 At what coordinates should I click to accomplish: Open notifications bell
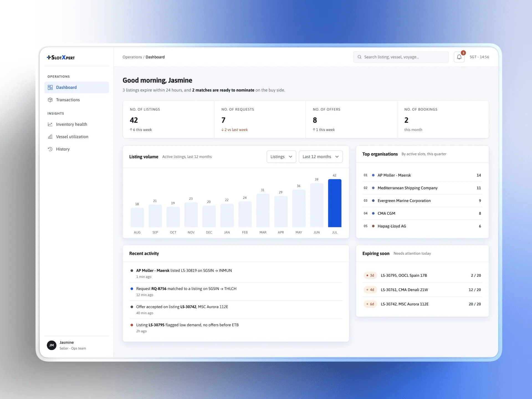pos(459,57)
